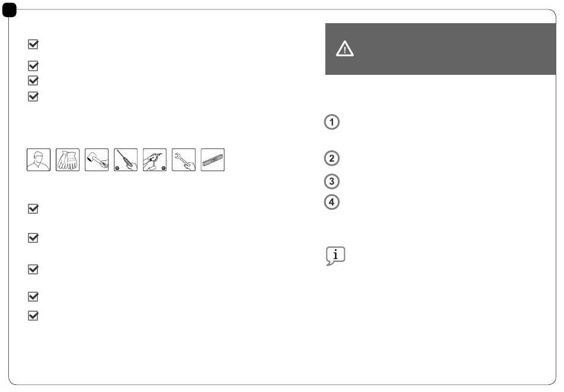This screenshot has height=392, width=564.
Task: Select the screwdriver tool icon
Action: tap(125, 160)
